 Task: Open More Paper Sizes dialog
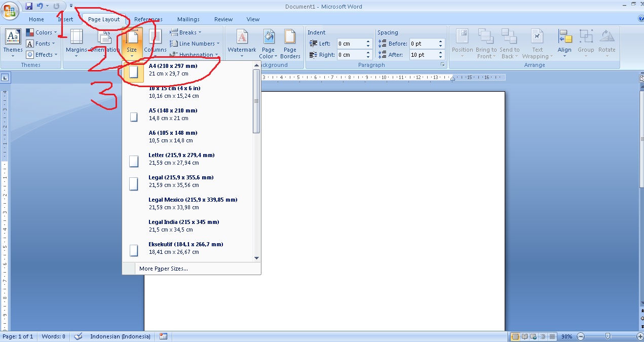click(192, 269)
